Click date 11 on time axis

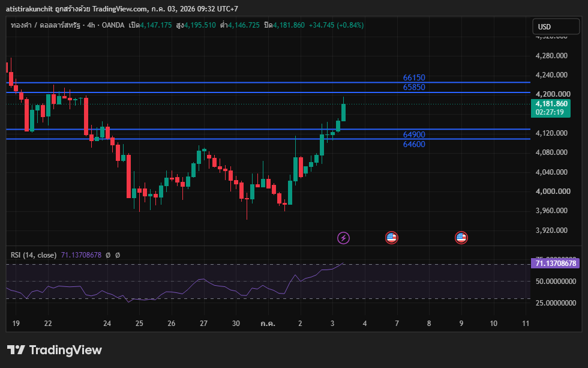pyautogui.click(x=526, y=324)
